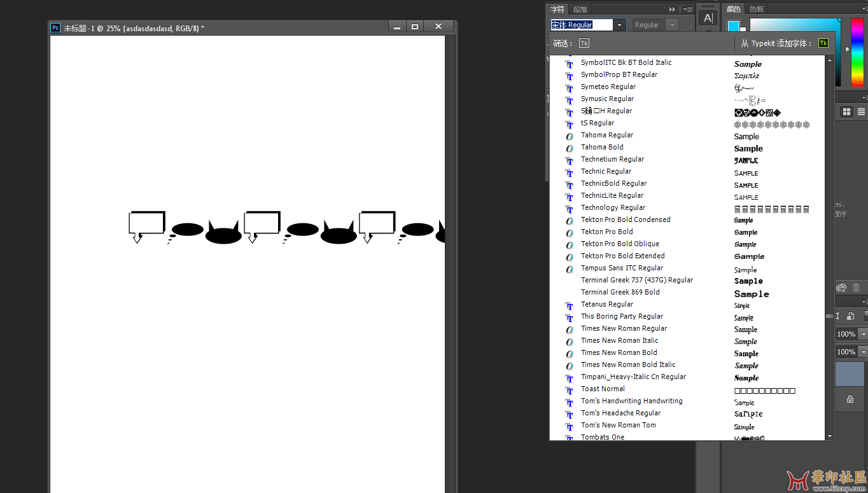Switch to grid view in the libraries panel
The height and width of the screenshot is (493, 868).
pyautogui.click(x=846, y=111)
